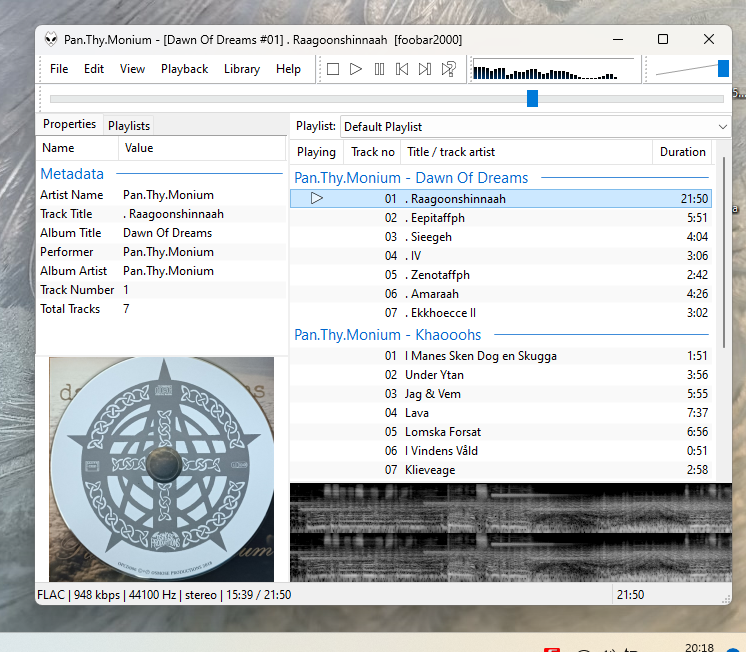
Task: Select the track Zenotaffph
Action: coord(501,275)
